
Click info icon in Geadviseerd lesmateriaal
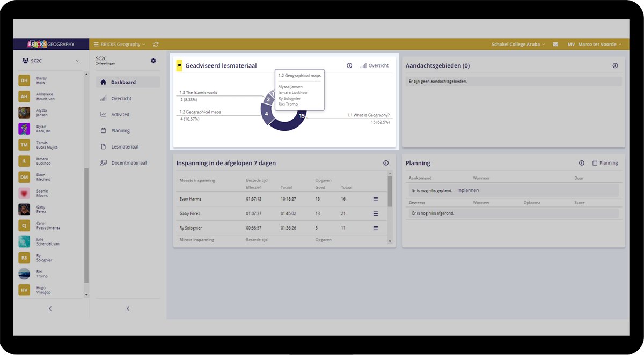tap(349, 65)
